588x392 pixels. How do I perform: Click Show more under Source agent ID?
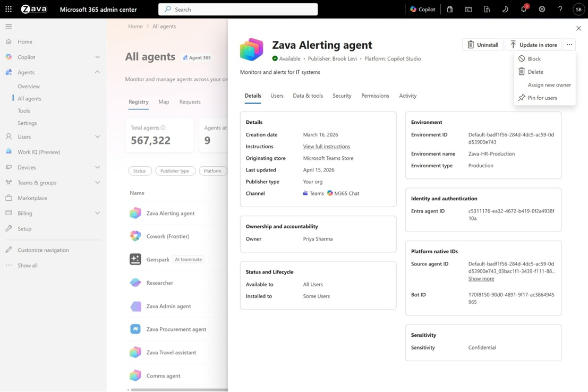point(481,279)
